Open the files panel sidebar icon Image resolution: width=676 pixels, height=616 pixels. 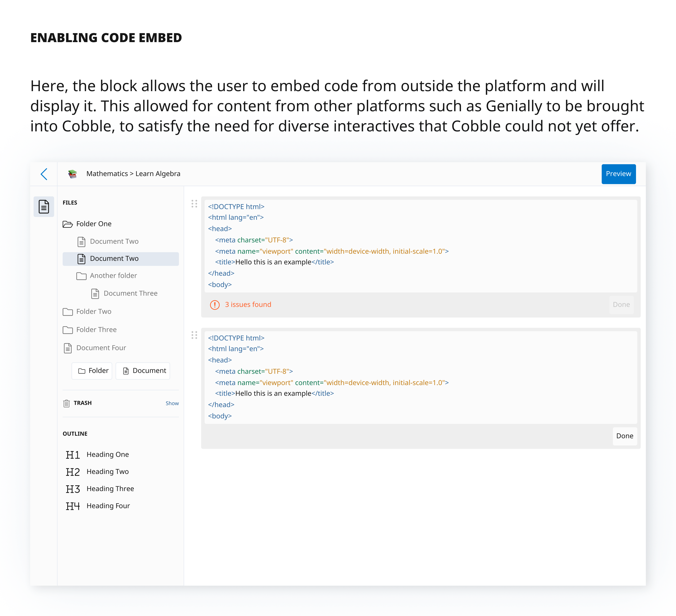[44, 206]
